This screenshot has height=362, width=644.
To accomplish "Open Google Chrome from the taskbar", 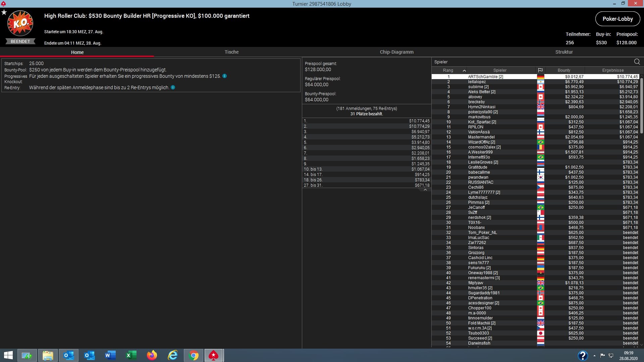I will pyautogui.click(x=194, y=355).
